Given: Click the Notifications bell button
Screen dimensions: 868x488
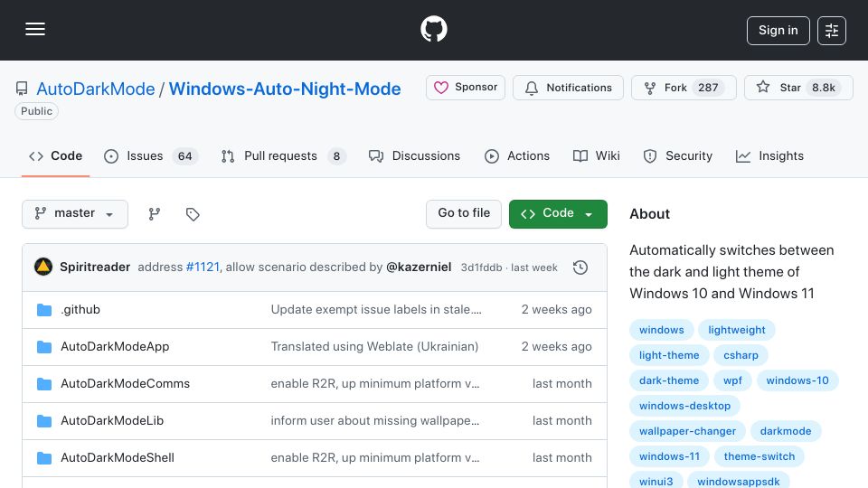Looking at the screenshot, I should 568,88.
